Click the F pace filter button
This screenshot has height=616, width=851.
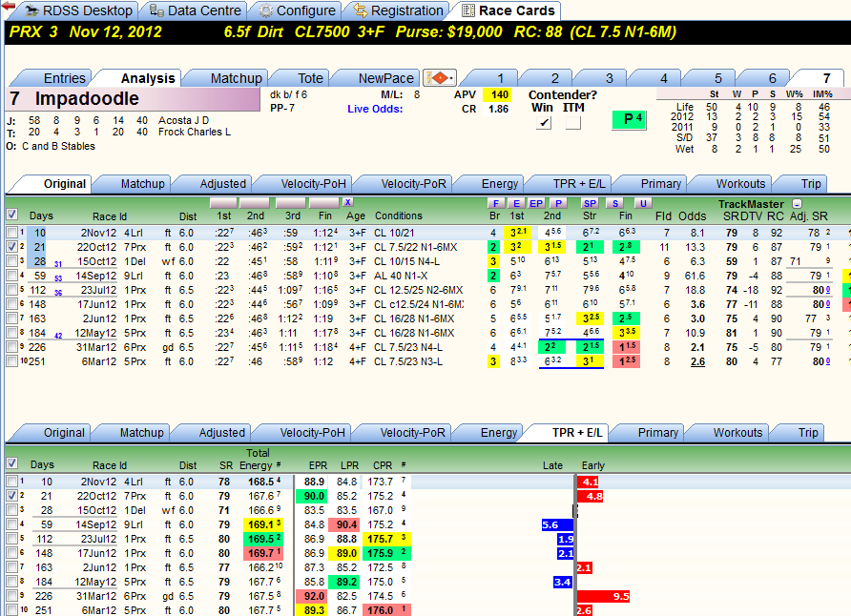[x=495, y=203]
